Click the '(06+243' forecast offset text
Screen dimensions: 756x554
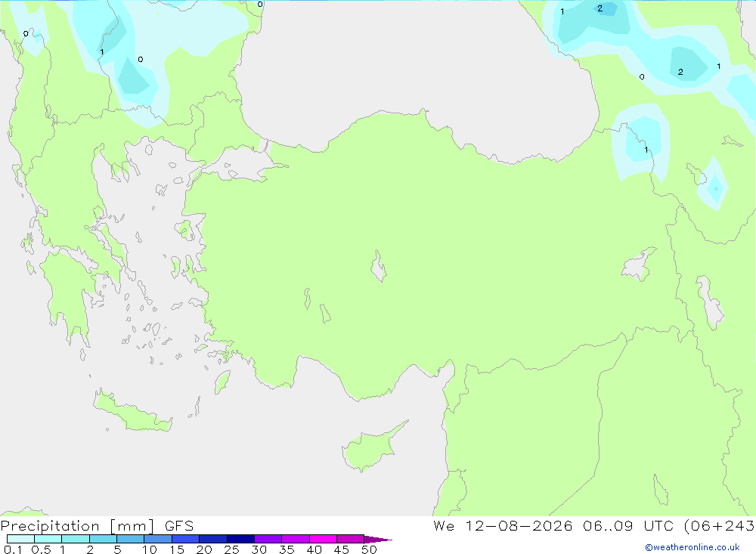[x=720, y=525]
